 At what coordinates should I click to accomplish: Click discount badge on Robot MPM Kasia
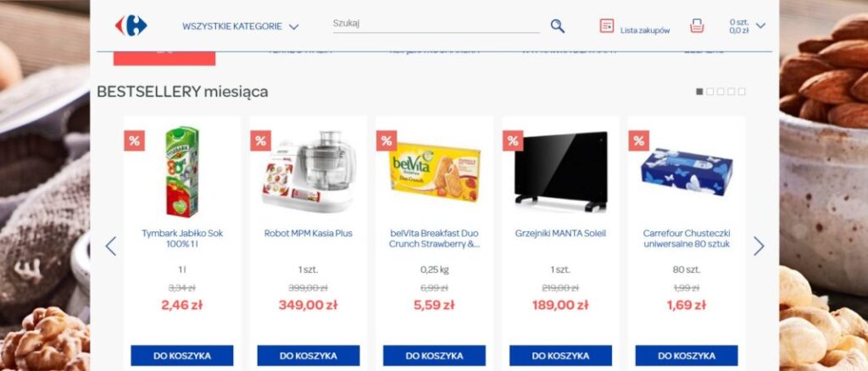pyautogui.click(x=261, y=141)
